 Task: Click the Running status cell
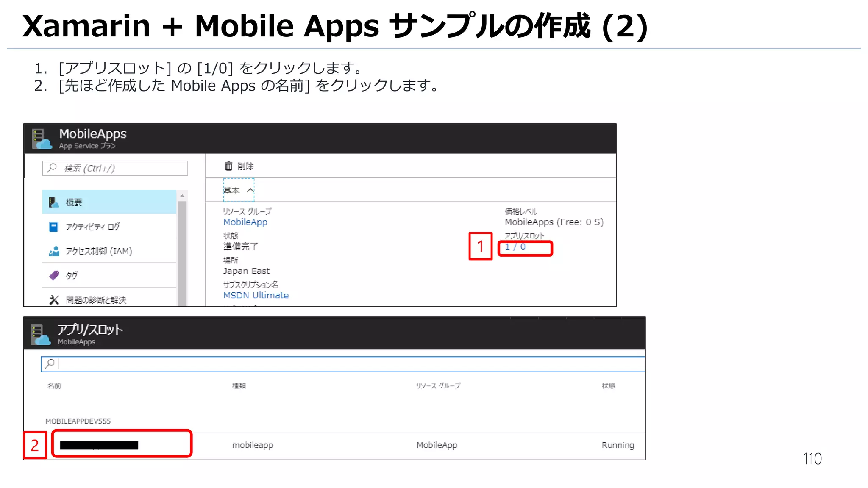(x=618, y=445)
